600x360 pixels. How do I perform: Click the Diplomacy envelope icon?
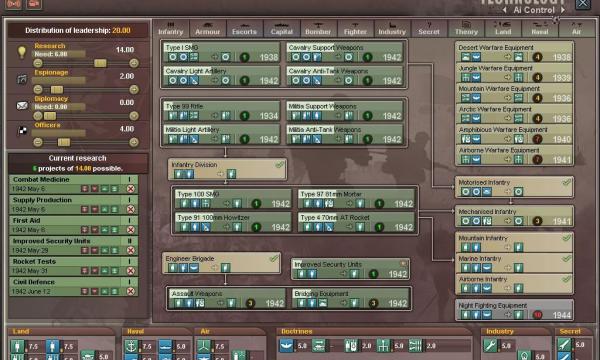click(x=22, y=105)
